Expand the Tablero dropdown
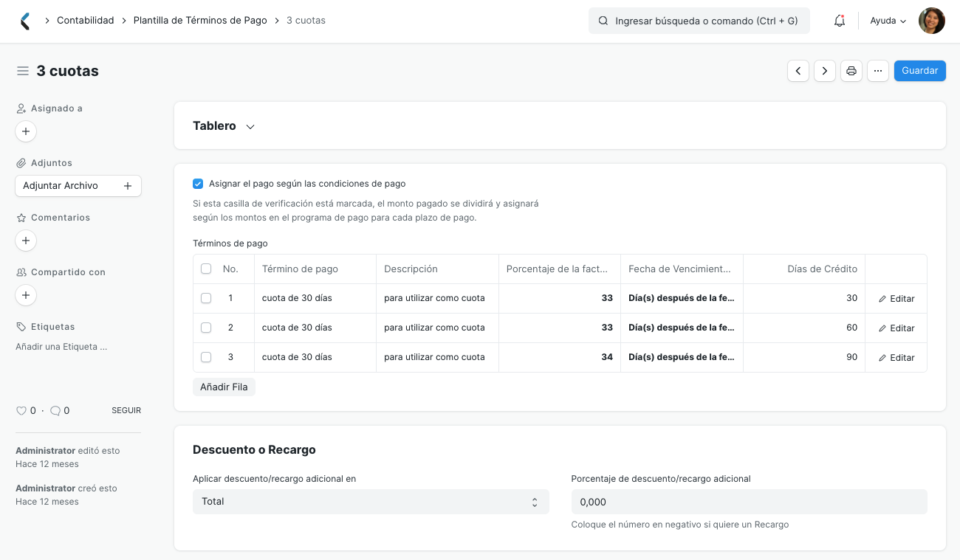The width and height of the screenshot is (960, 560). (x=250, y=126)
